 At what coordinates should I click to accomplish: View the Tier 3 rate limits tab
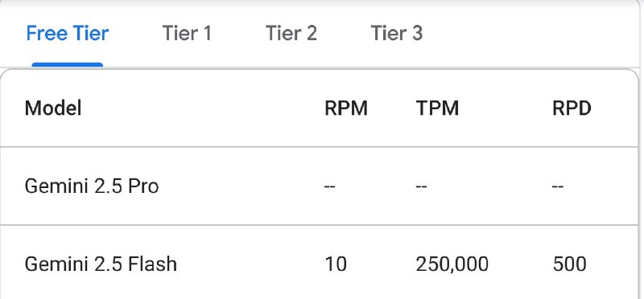tap(396, 33)
